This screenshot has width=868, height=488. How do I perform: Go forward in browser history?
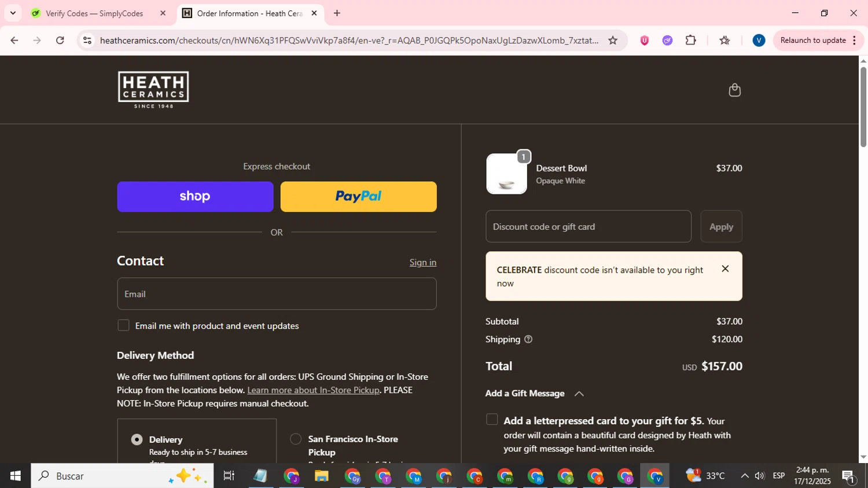pyautogui.click(x=37, y=41)
